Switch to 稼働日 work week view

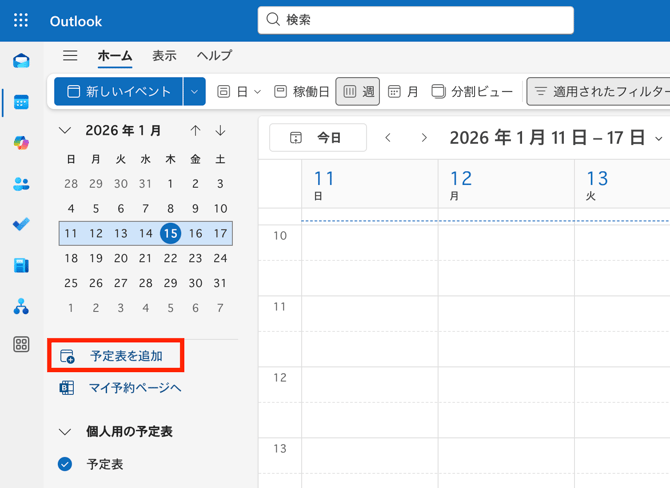(302, 91)
